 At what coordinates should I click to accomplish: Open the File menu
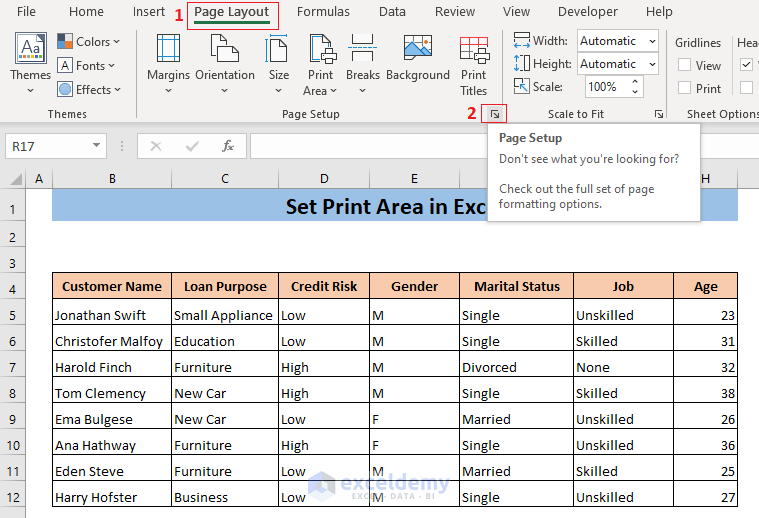pos(27,12)
